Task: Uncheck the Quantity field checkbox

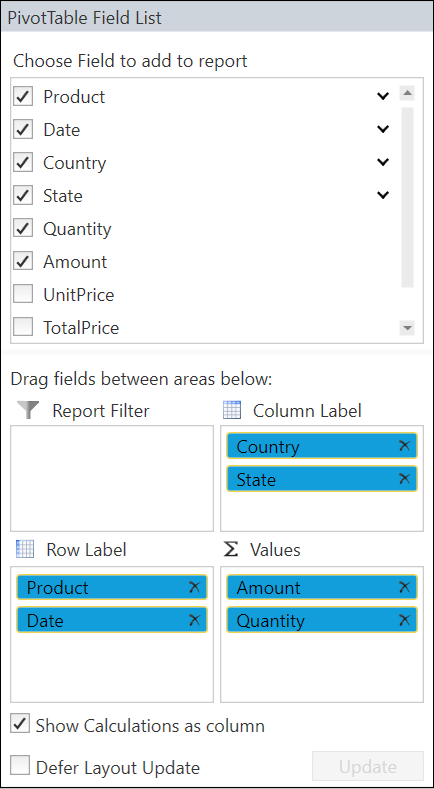Action: pos(23,228)
